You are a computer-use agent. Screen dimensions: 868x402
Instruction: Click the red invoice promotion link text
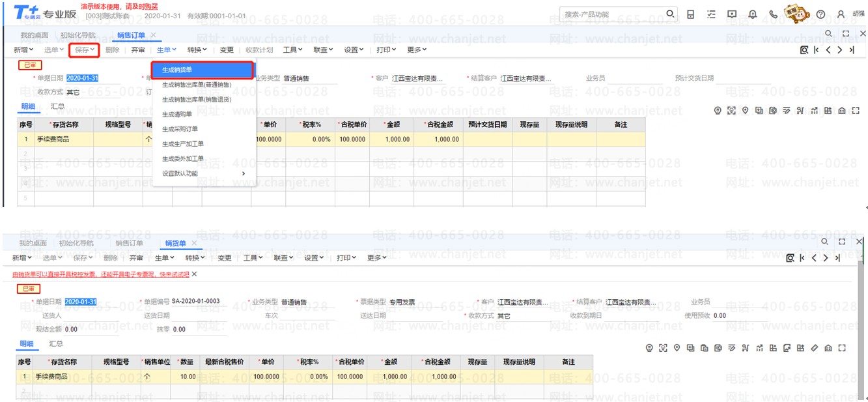[101, 274]
